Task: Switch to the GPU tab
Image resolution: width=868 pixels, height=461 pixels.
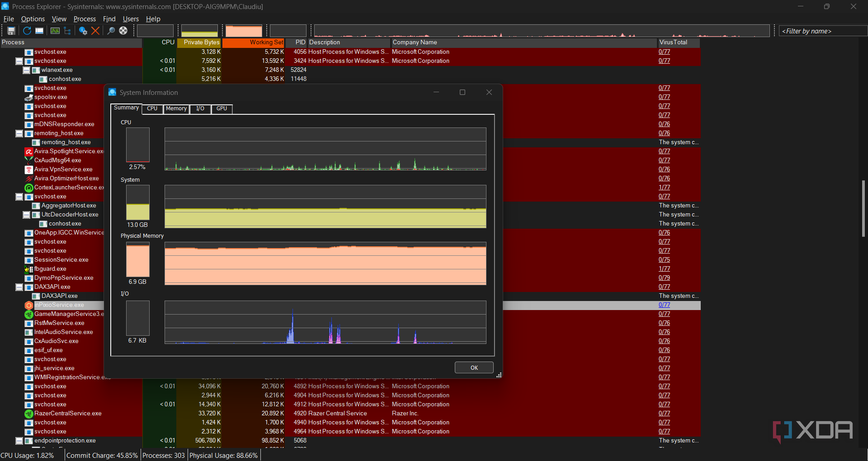Action: pyautogui.click(x=222, y=108)
